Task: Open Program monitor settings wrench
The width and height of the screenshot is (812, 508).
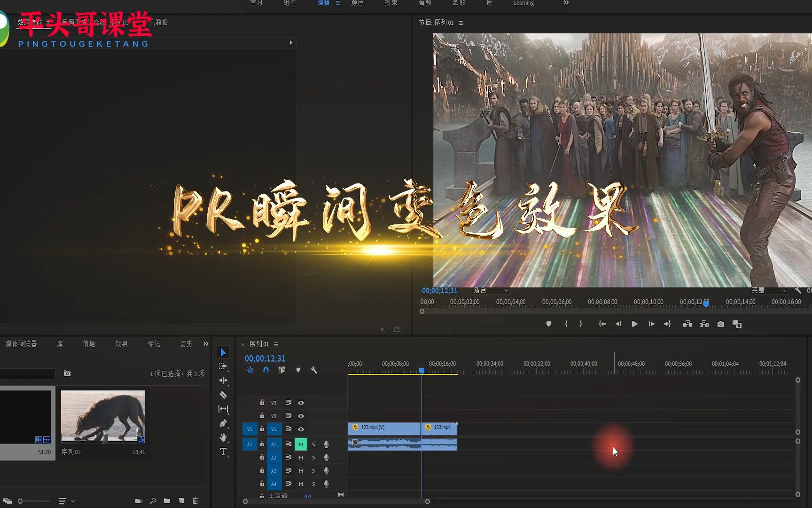Action: 798,291
